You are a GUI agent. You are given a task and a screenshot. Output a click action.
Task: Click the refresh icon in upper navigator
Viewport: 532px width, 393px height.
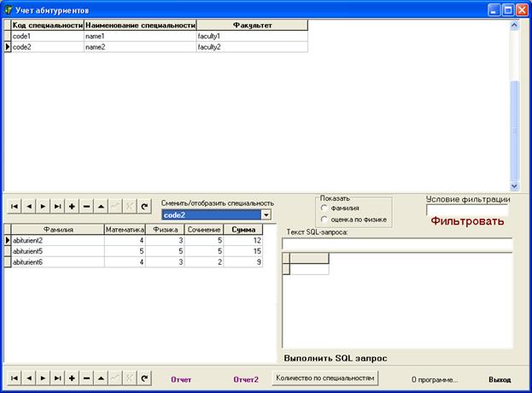click(x=144, y=206)
